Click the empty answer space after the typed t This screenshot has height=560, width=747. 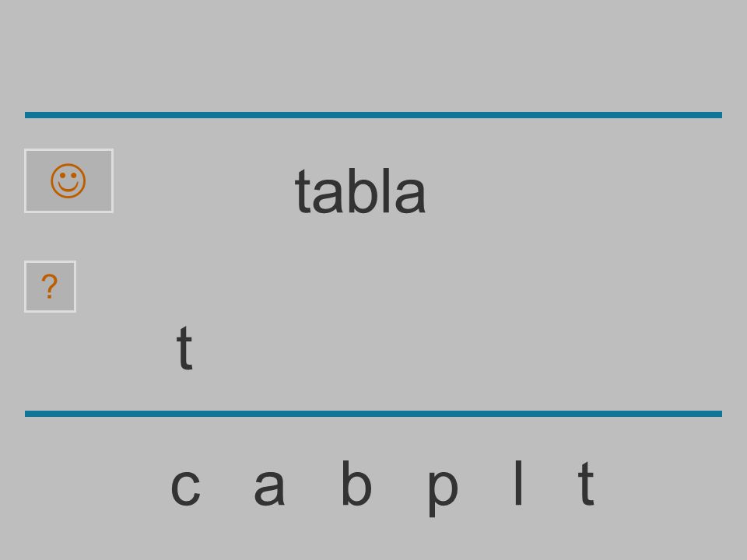tap(429, 348)
